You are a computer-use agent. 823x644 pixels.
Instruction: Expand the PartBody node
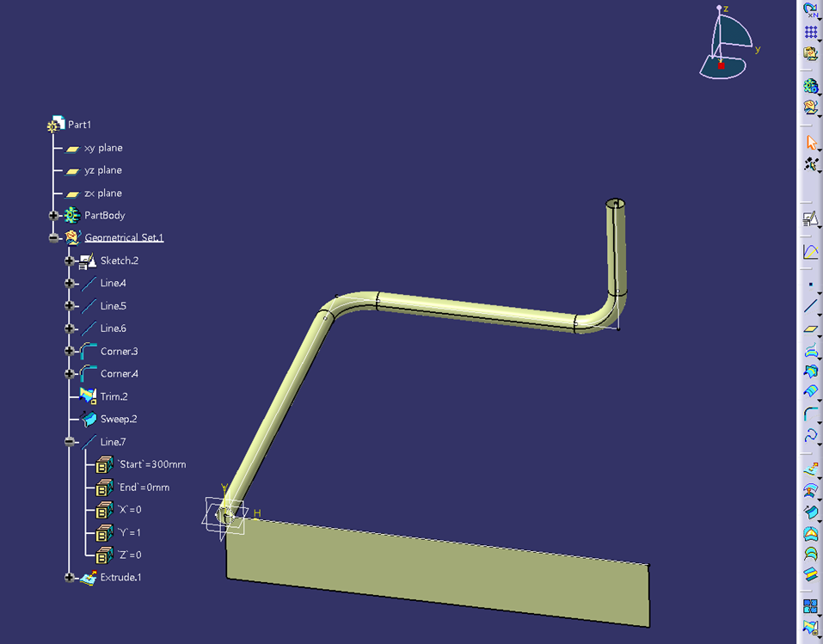coord(53,215)
